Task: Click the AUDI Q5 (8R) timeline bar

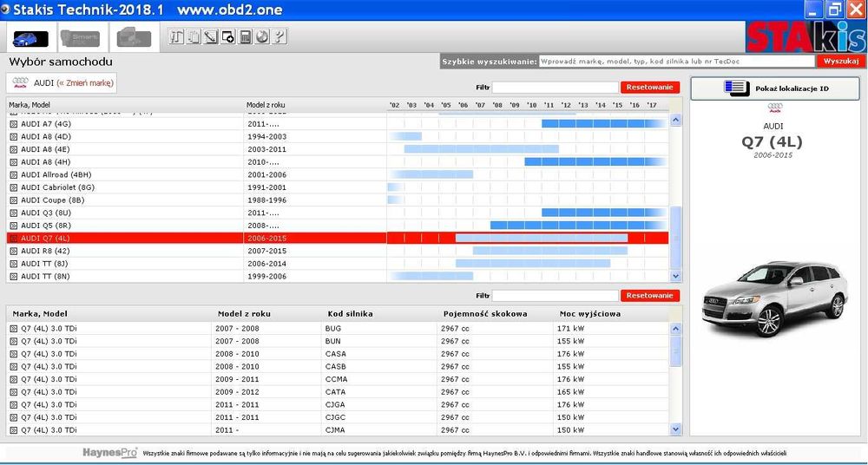Action: (x=578, y=226)
